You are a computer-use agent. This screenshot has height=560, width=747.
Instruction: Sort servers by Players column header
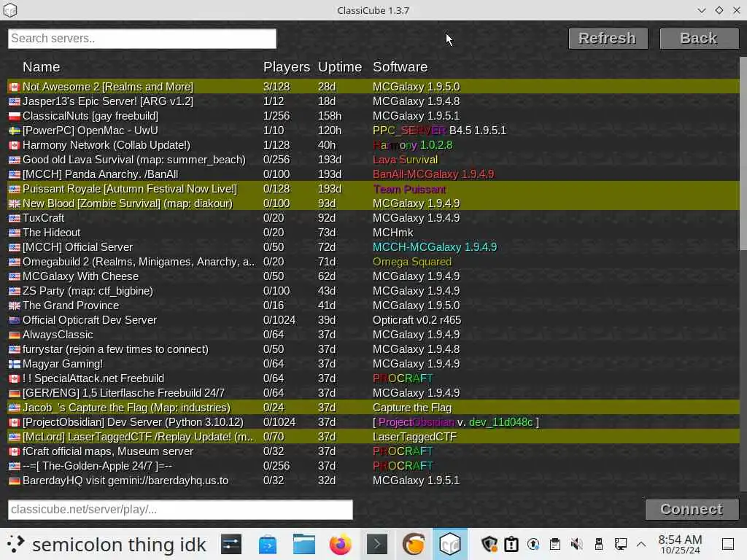pyautogui.click(x=286, y=67)
